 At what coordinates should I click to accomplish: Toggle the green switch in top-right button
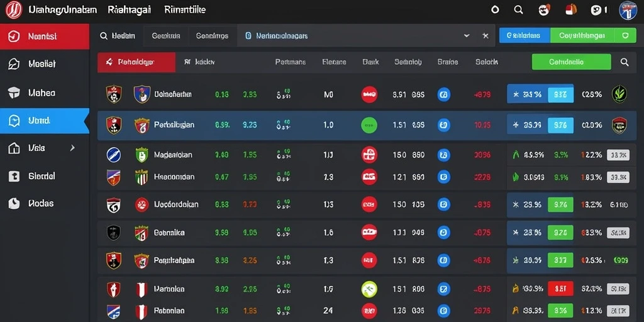pos(626,36)
